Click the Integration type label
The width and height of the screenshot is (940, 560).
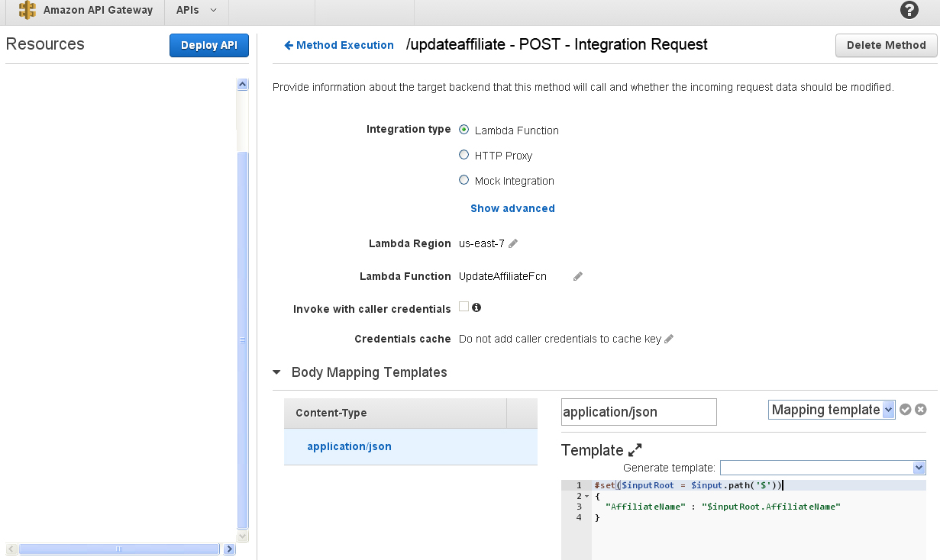point(409,129)
